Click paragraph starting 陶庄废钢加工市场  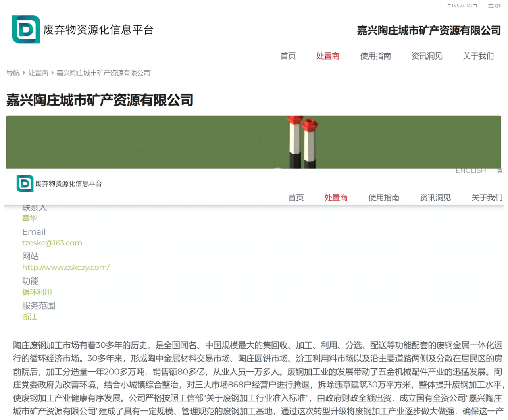point(258,378)
